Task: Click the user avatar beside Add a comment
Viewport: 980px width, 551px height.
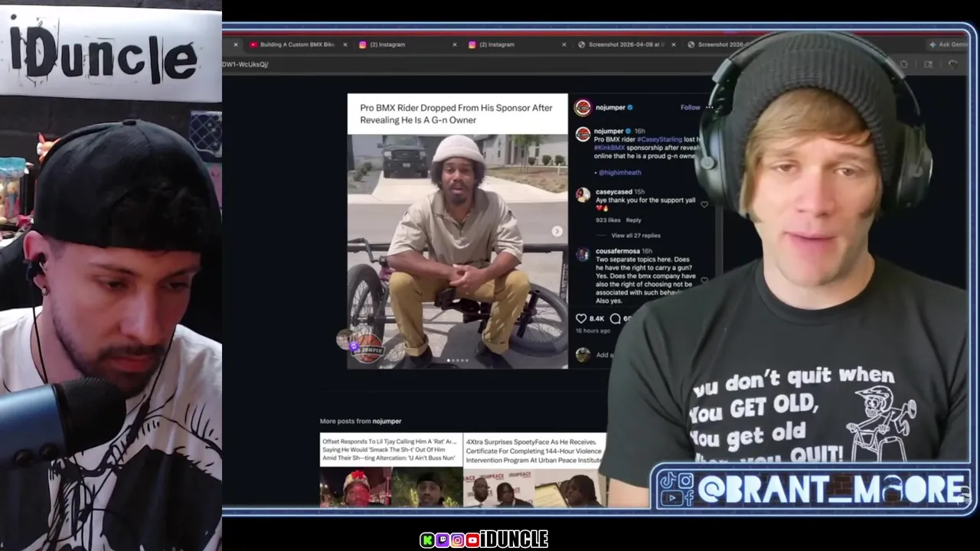Action: tap(583, 354)
